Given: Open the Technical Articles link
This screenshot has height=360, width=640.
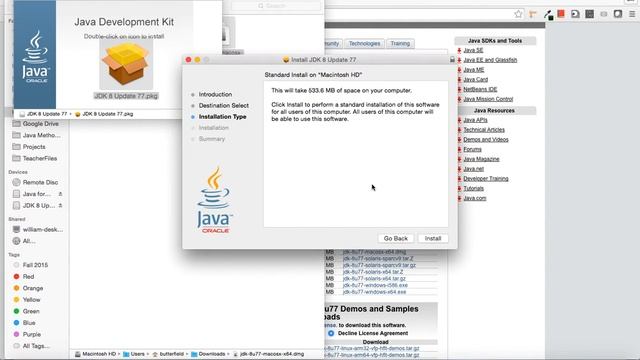Looking at the screenshot, I should coord(484,130).
